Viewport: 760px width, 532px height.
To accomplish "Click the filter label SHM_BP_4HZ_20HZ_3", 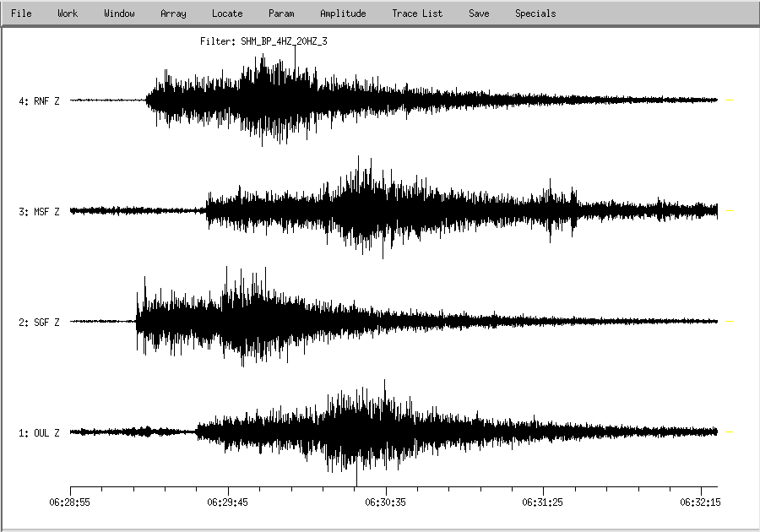I will [263, 41].
